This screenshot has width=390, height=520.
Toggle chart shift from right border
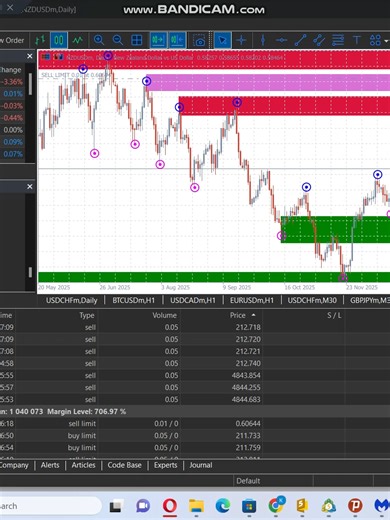point(177,40)
